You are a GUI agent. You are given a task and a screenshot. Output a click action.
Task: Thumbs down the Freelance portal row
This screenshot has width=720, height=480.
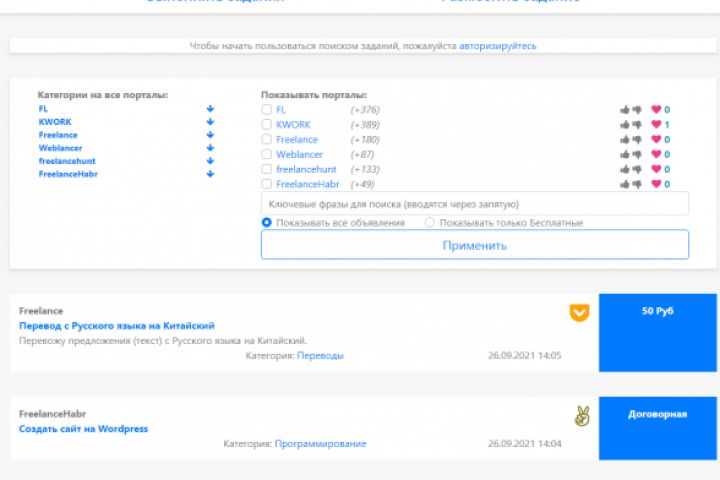tap(636, 140)
